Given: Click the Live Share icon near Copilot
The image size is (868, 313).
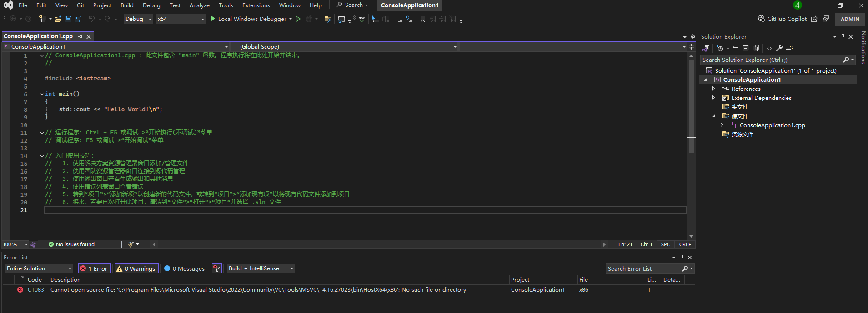Looking at the screenshot, I should pyautogui.click(x=814, y=19).
